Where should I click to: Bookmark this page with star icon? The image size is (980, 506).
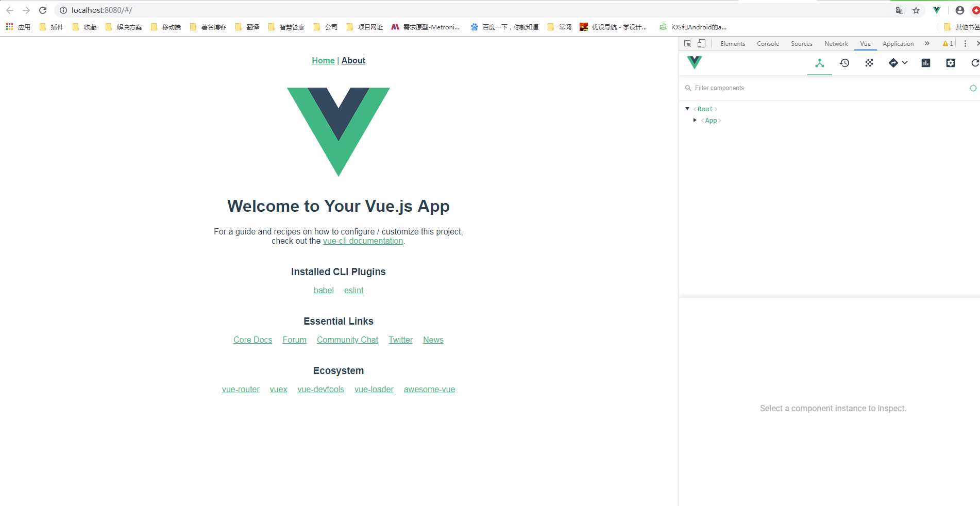[x=916, y=10]
